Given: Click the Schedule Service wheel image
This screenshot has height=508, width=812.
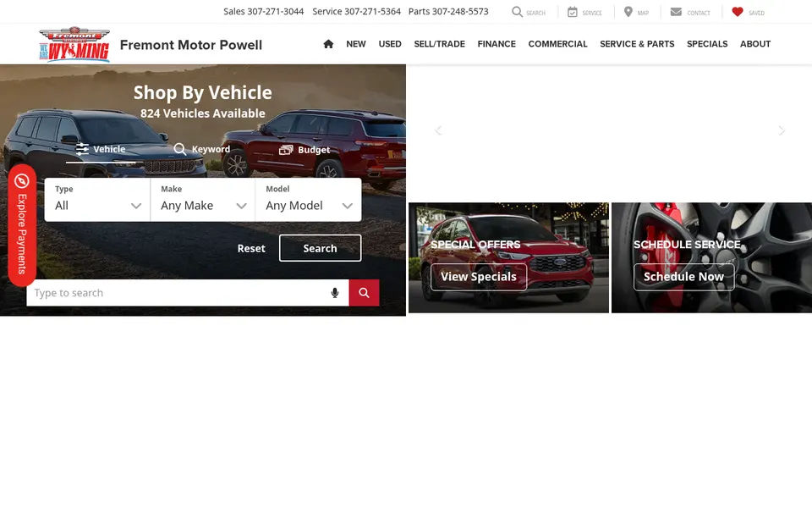Looking at the screenshot, I should (x=711, y=257).
